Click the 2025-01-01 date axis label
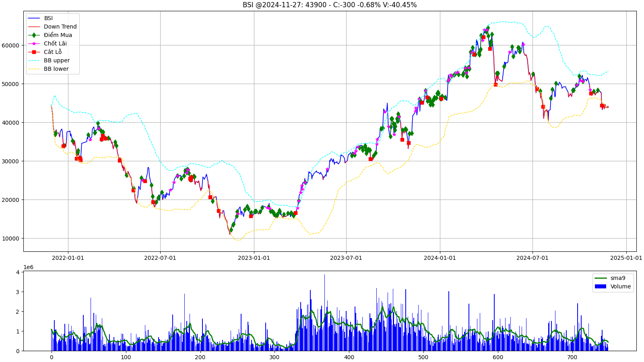Screen dimensions: 644x362 (x=626, y=258)
